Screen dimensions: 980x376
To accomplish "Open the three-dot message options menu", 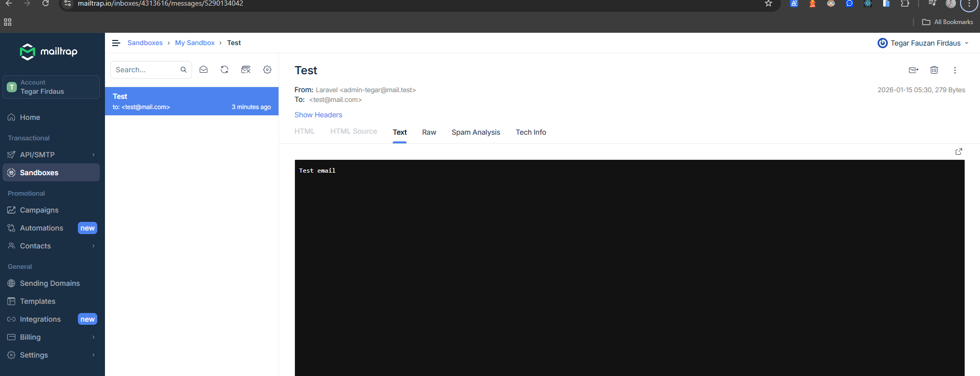I will pyautogui.click(x=955, y=70).
